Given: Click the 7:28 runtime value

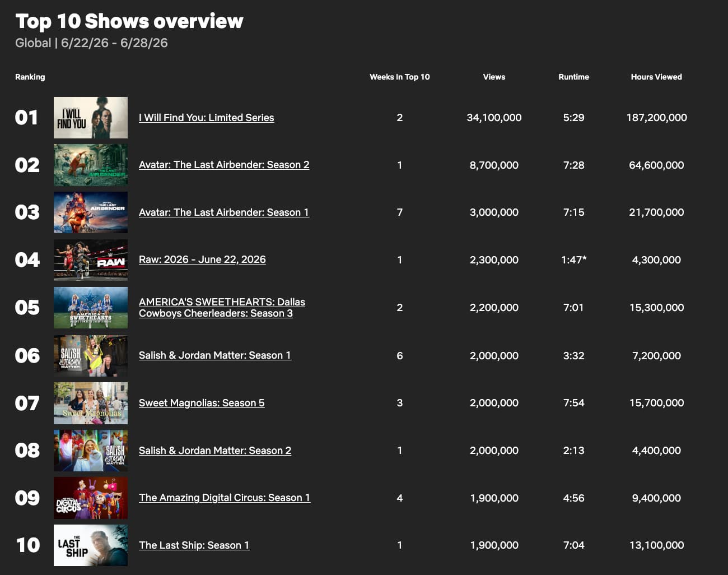Looking at the screenshot, I should 573,165.
